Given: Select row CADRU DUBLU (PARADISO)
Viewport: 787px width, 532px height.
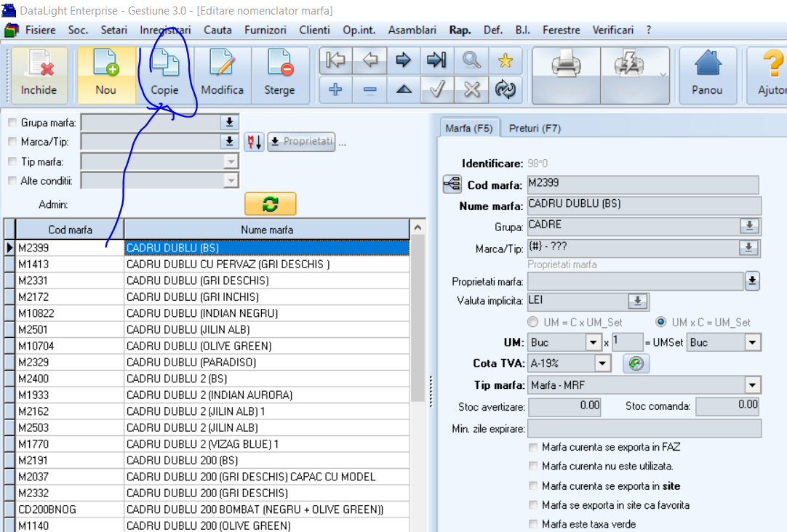Looking at the screenshot, I should (266, 362).
